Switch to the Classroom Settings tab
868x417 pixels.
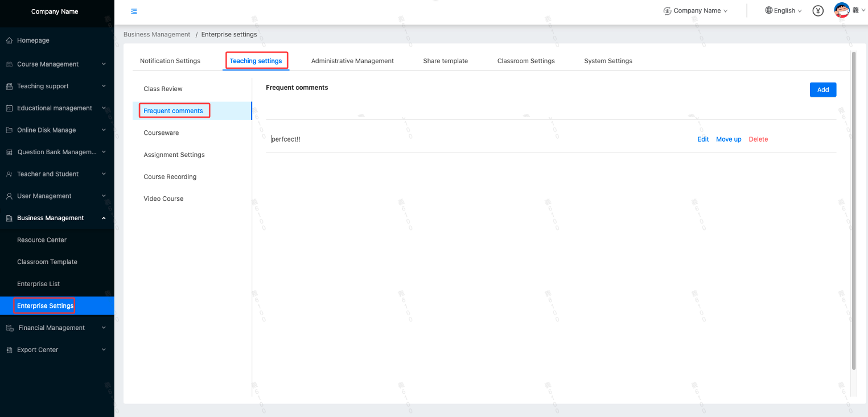pos(526,61)
